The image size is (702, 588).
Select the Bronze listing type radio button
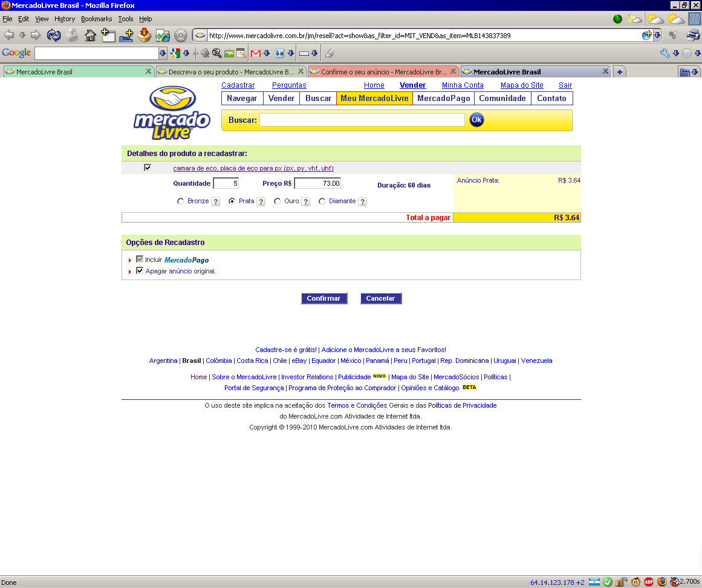pyautogui.click(x=181, y=201)
